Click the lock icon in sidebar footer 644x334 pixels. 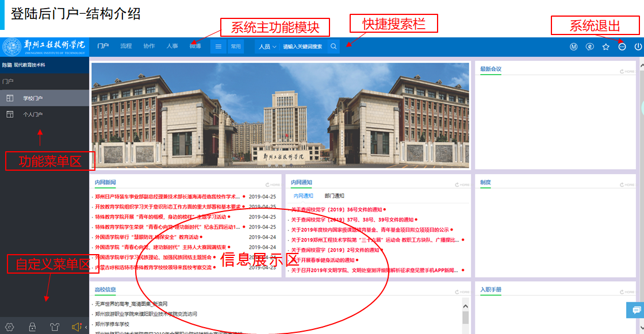coord(32,327)
